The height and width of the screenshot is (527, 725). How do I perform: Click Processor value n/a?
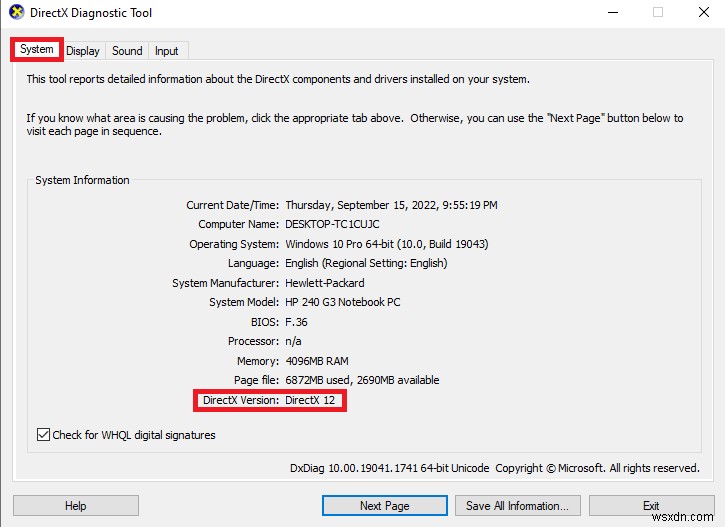(293, 341)
